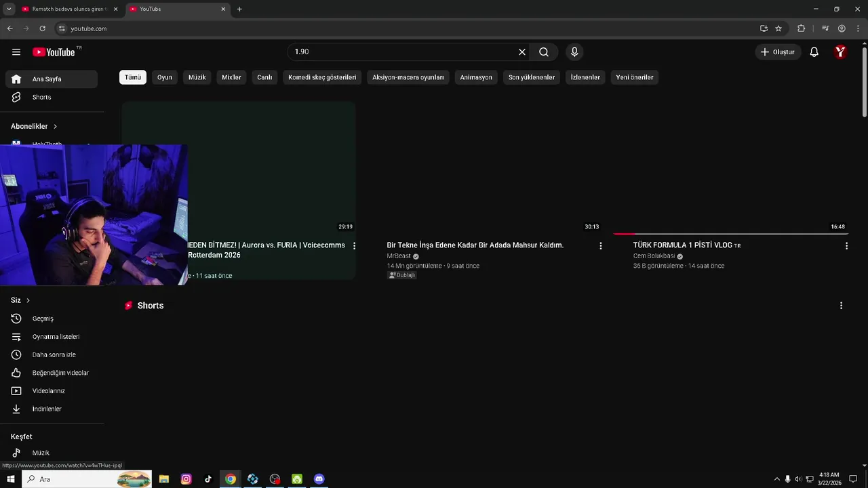Open the Chrome profile icon
The width and height of the screenshot is (868, 488).
(x=842, y=28)
